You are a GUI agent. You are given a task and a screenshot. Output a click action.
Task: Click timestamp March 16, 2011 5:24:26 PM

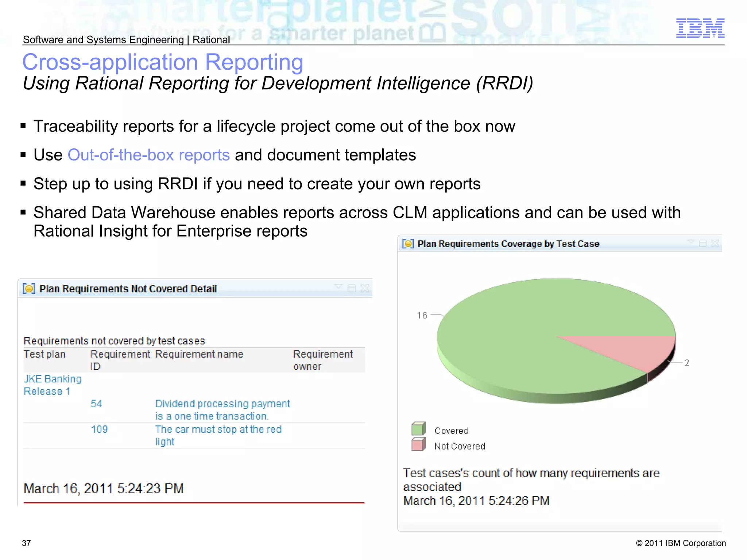(476, 501)
